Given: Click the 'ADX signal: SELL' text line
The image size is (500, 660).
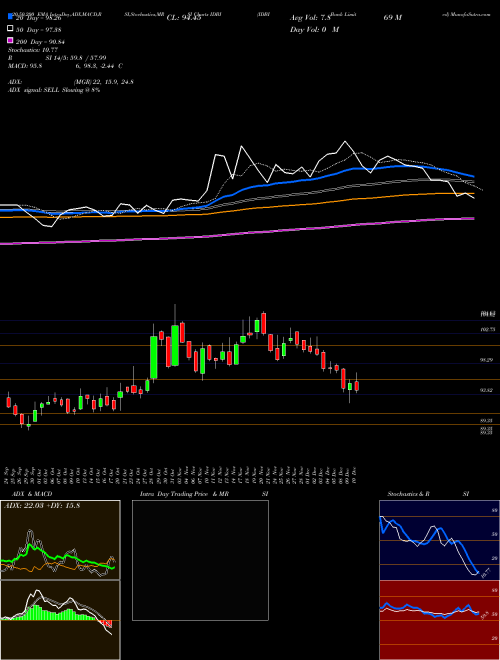Looking at the screenshot, I should click(54, 90).
